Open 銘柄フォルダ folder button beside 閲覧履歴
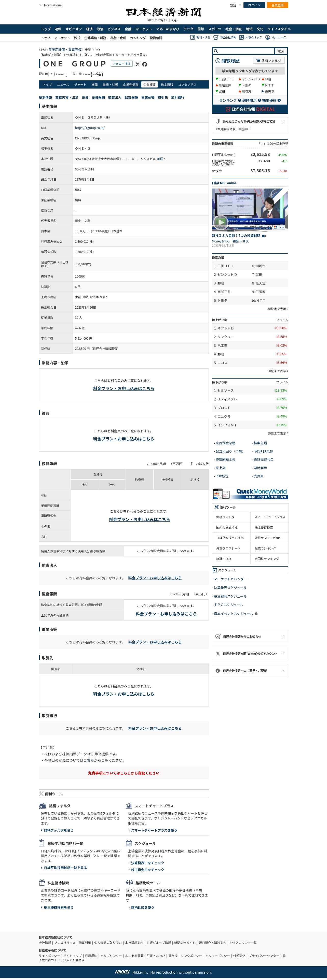This screenshot has height=980, width=327. coord(269,61)
